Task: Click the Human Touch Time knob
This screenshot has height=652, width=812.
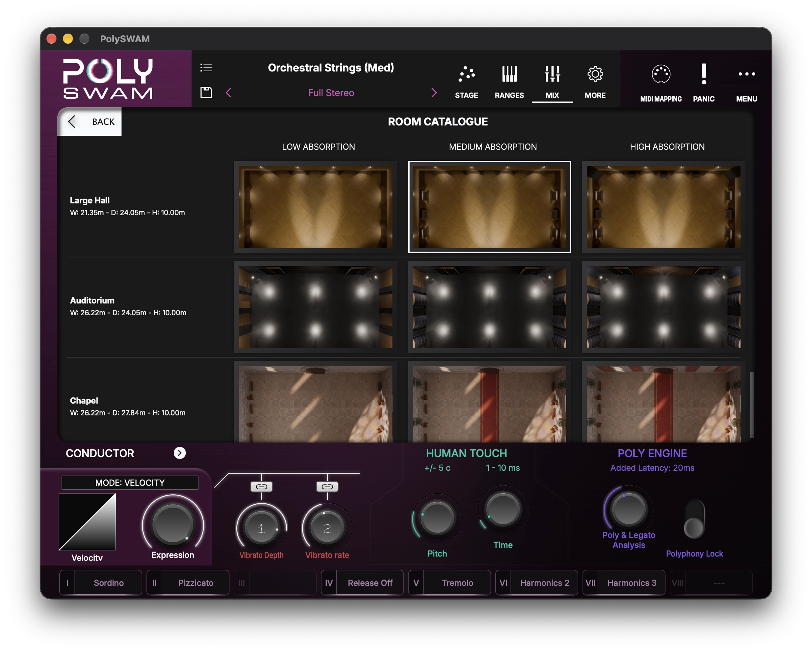Action: pyautogui.click(x=503, y=510)
